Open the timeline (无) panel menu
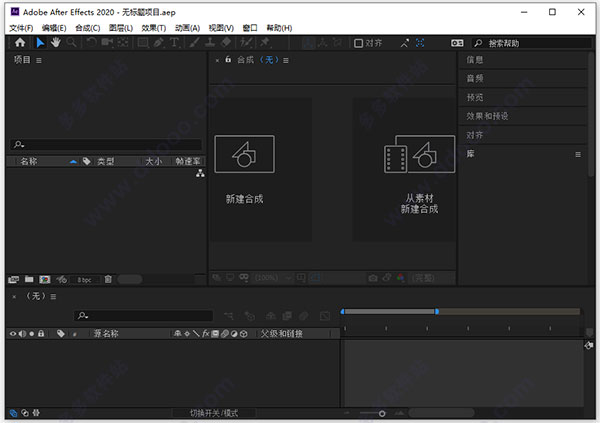The height and width of the screenshot is (423, 600). pyautogui.click(x=53, y=297)
